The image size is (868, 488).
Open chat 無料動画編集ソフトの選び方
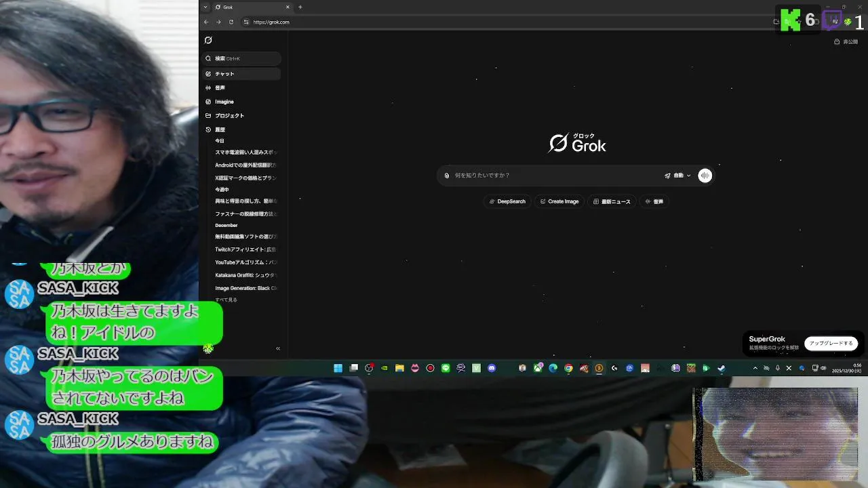[245, 237]
